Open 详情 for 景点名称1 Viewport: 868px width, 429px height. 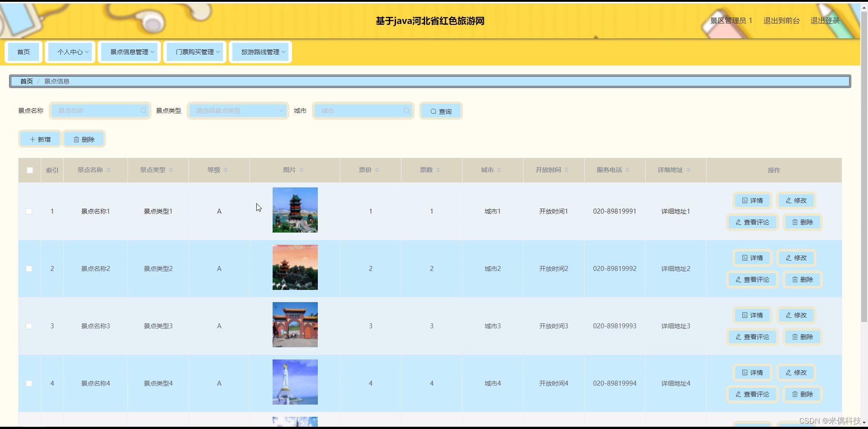(751, 201)
